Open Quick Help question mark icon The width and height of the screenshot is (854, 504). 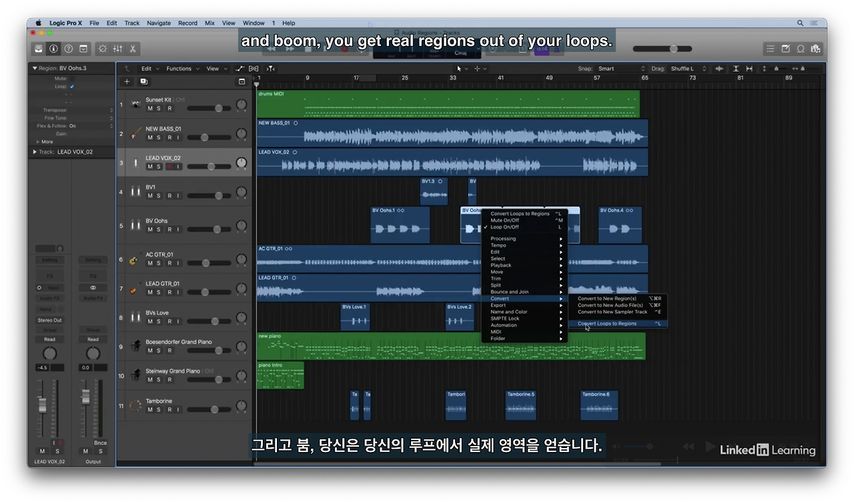pyautogui.click(x=68, y=49)
